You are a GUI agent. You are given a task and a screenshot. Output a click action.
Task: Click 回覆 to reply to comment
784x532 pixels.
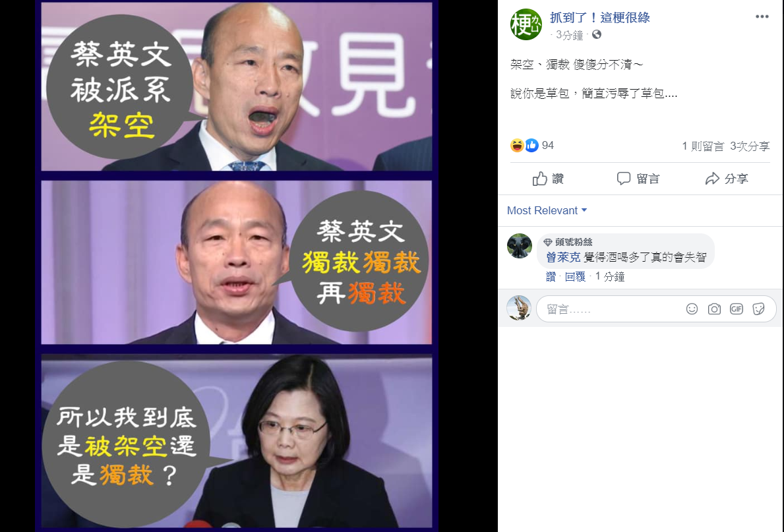pos(575,276)
